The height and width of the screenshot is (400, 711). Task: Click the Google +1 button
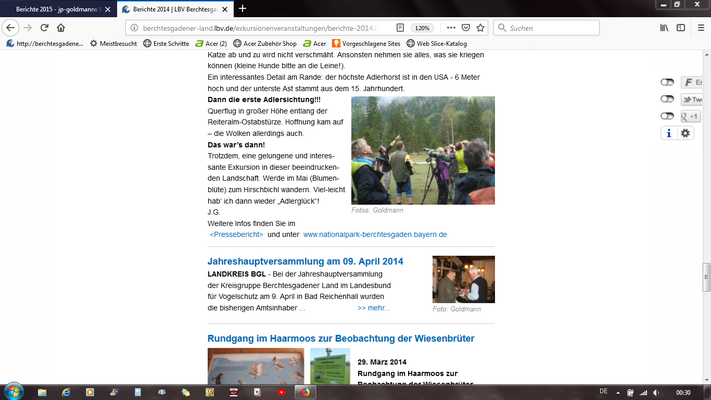point(691,117)
